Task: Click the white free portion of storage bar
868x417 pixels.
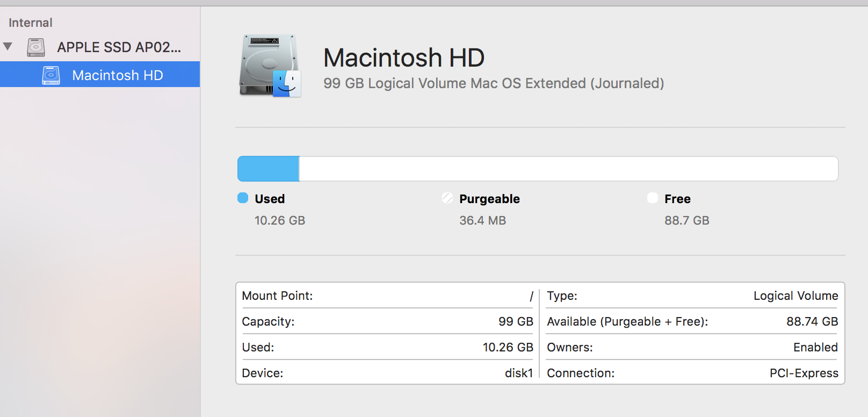Action: click(568, 169)
